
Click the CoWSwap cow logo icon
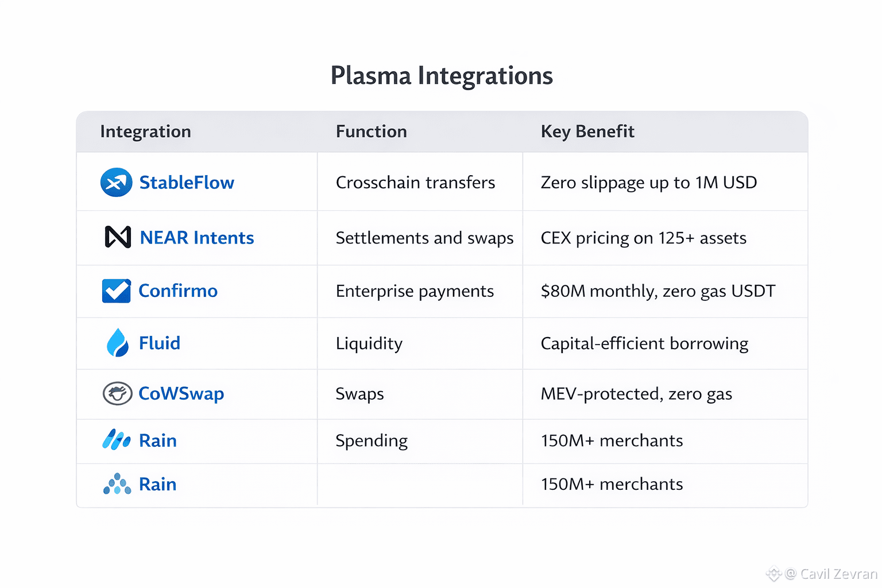click(x=117, y=394)
